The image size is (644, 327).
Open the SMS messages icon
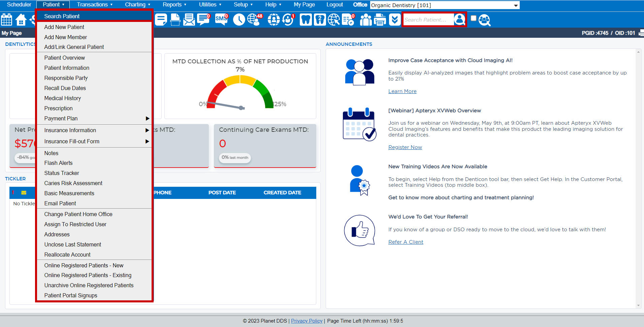tap(221, 20)
